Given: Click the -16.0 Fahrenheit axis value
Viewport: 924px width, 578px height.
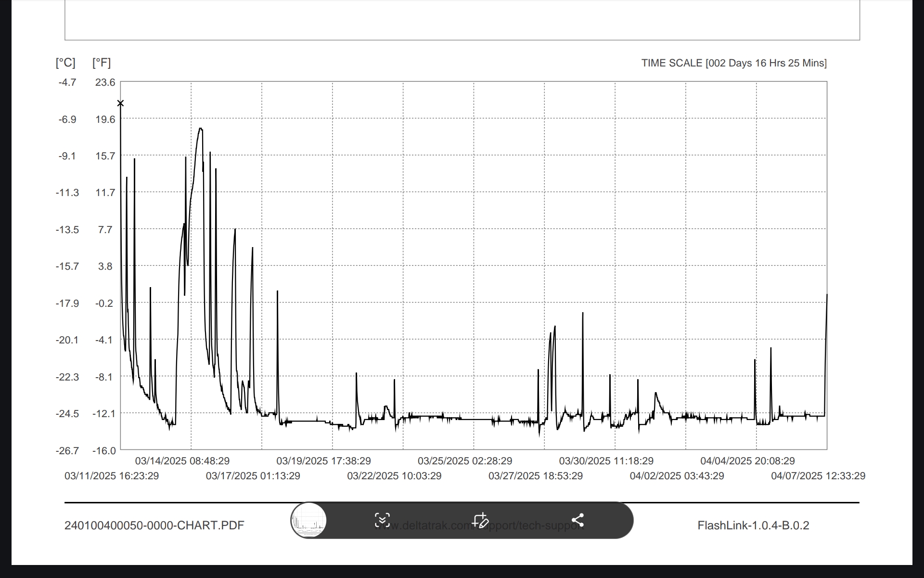Looking at the screenshot, I should [x=104, y=451].
